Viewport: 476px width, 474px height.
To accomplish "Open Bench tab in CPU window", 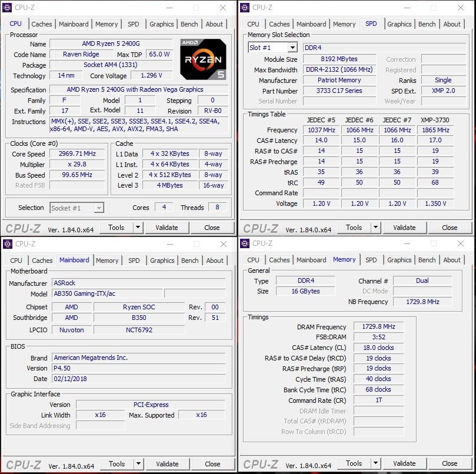I will pyautogui.click(x=189, y=24).
